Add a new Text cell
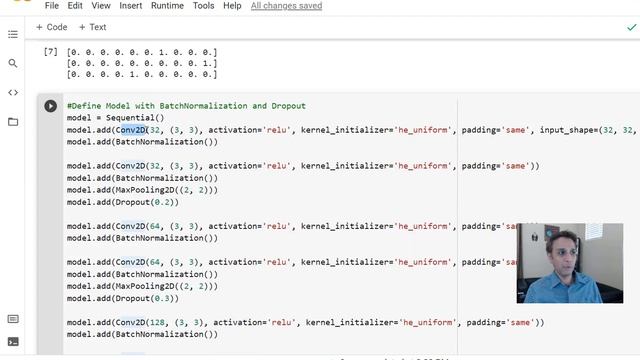640x360 pixels. tap(92, 27)
